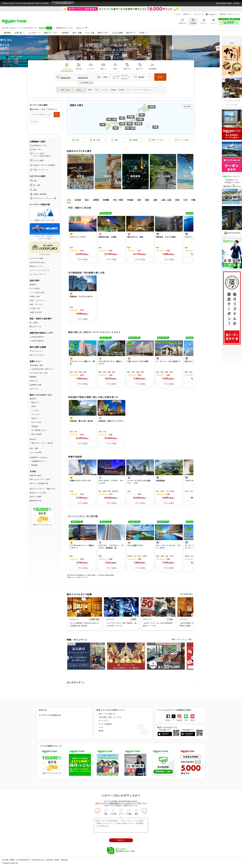Image resolution: width=242 pixels, height=868 pixels.
Task: Click プランを見る for ホテルニューアカオ
Action: [83, 260]
